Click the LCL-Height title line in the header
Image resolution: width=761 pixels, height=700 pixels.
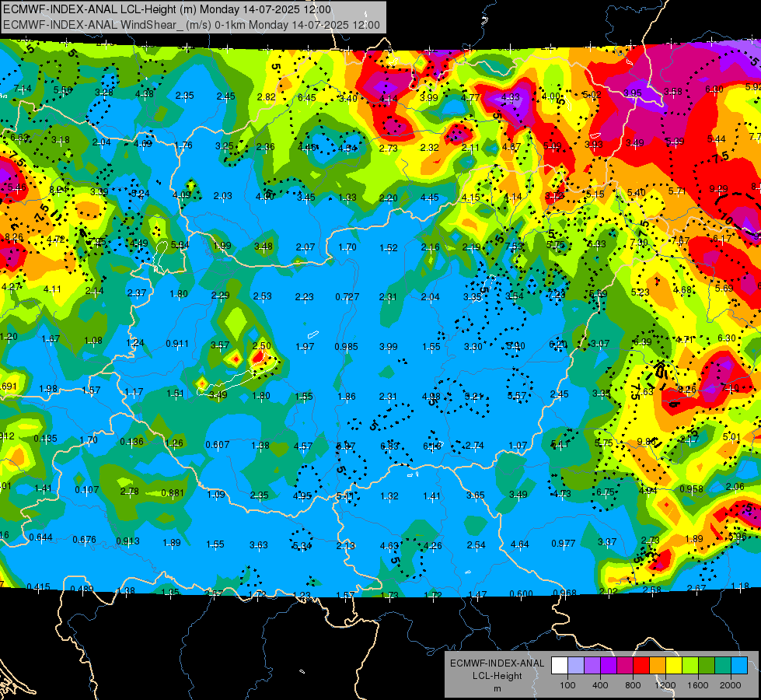pyautogui.click(x=167, y=9)
